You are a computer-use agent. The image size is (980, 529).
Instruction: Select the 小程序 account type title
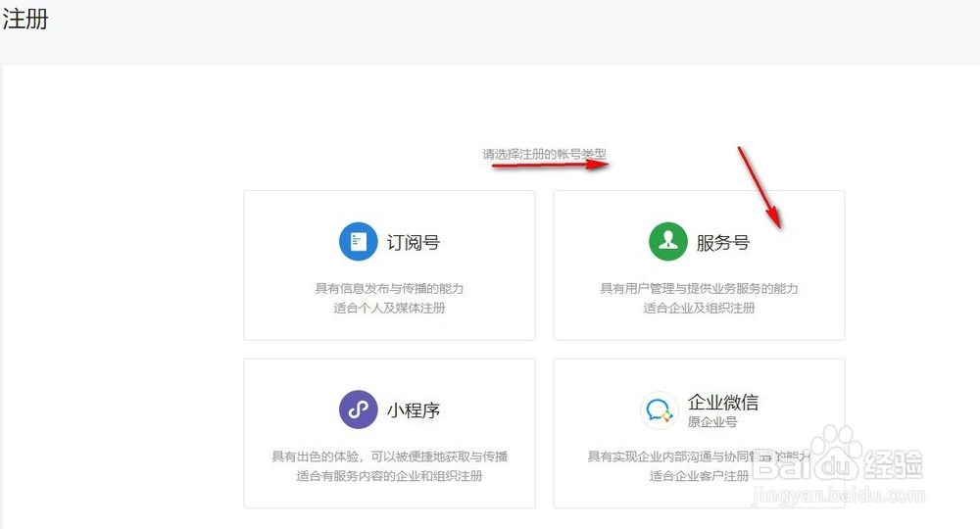[414, 410]
